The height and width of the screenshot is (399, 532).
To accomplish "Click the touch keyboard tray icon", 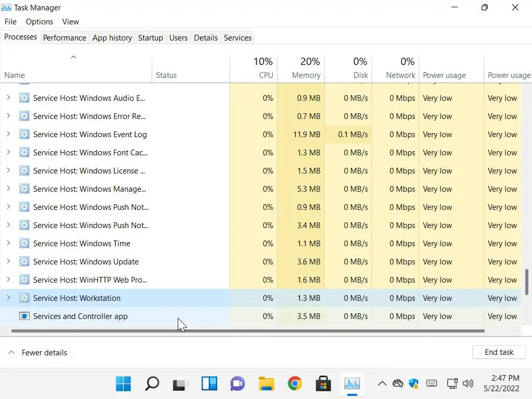I will (432, 383).
